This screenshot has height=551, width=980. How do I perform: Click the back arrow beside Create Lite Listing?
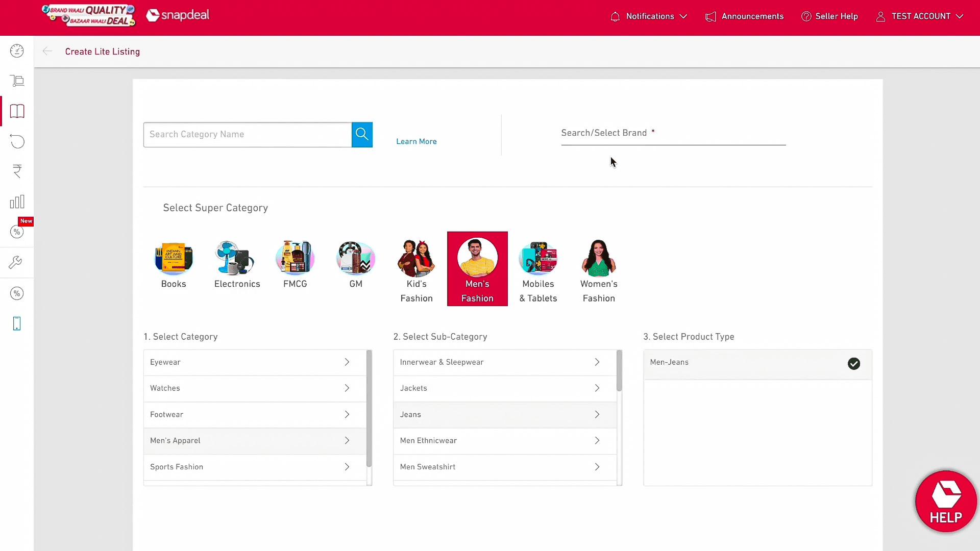47,51
